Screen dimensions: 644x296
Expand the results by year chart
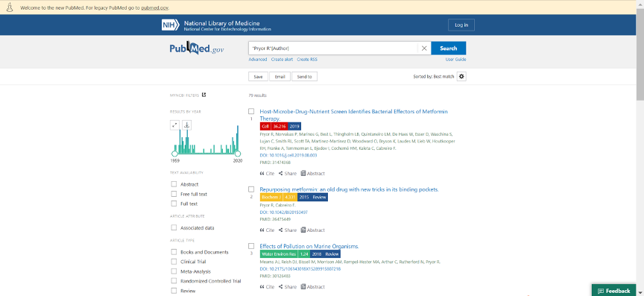174,125
